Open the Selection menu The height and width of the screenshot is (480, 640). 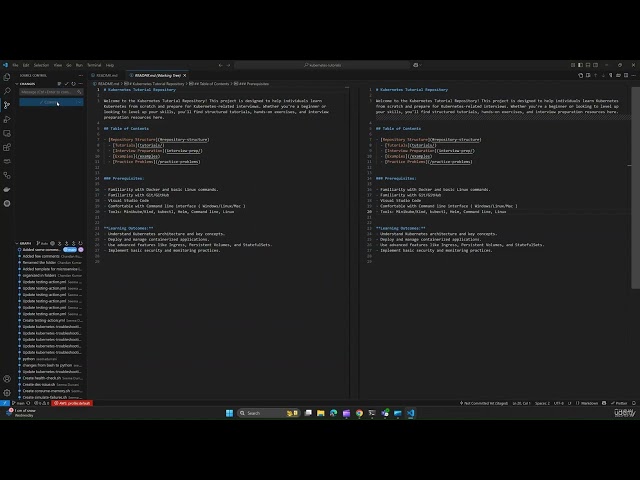[41, 65]
